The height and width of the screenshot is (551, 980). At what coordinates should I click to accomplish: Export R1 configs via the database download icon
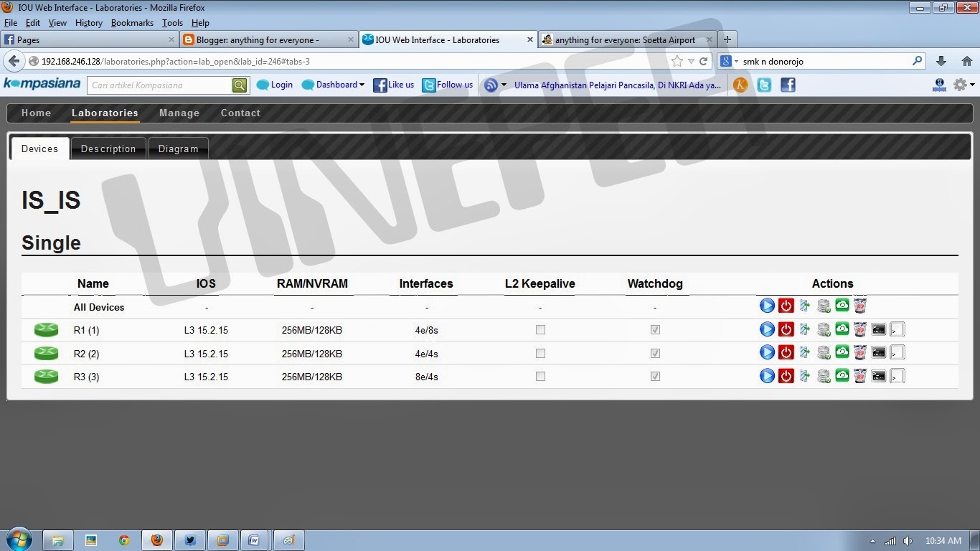[823, 329]
